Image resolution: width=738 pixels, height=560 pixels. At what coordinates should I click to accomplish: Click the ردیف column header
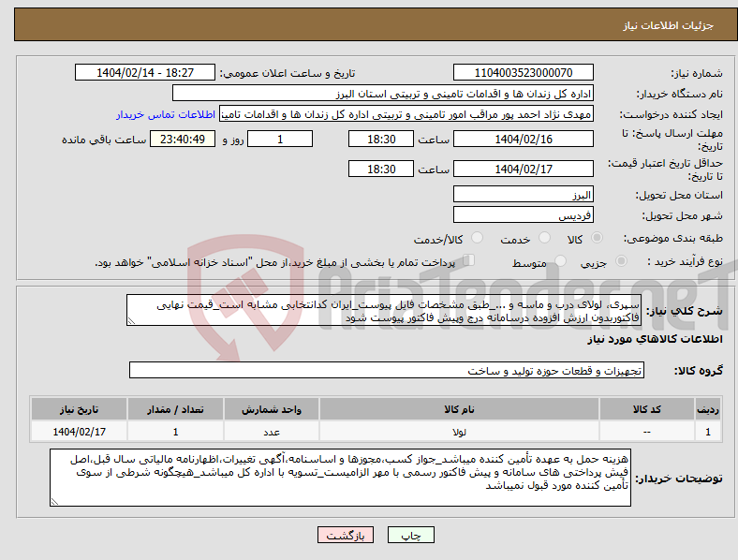pos(708,409)
